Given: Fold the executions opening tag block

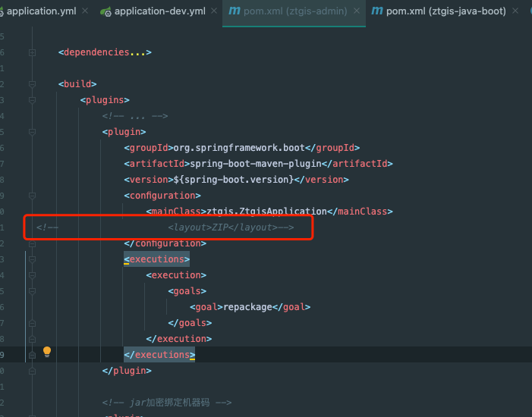Looking at the screenshot, I should click(32, 259).
